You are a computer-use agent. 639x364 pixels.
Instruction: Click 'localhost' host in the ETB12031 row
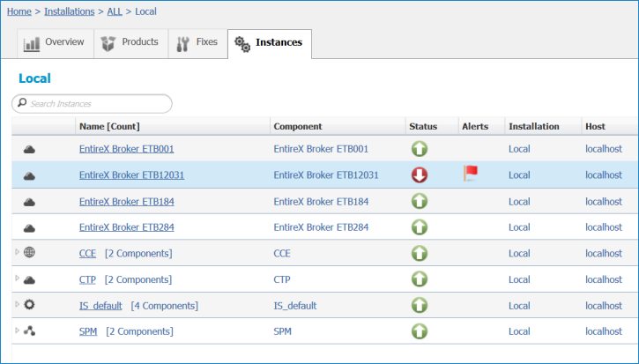[x=604, y=175]
